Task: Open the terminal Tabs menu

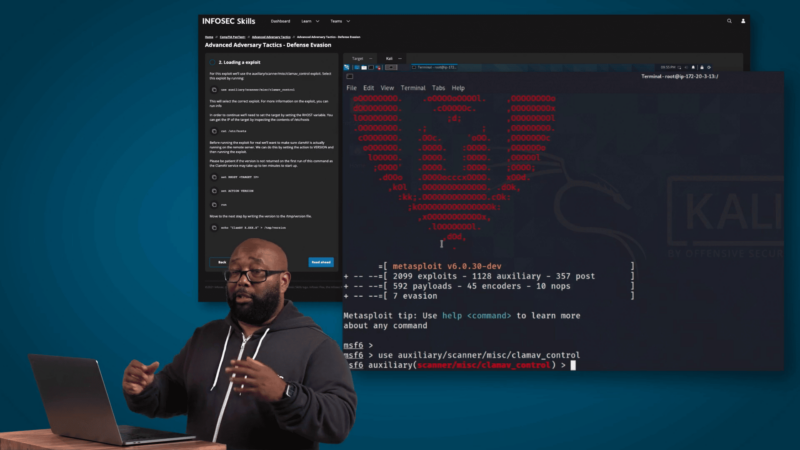Action: point(437,88)
